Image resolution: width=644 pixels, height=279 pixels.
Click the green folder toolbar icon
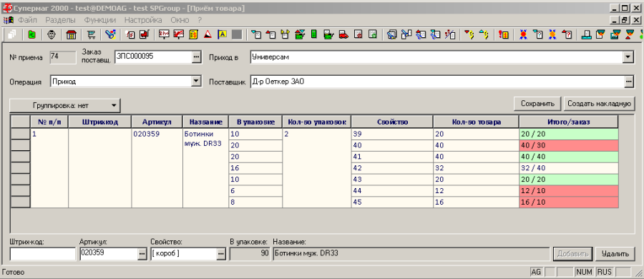pyautogui.click(x=31, y=35)
